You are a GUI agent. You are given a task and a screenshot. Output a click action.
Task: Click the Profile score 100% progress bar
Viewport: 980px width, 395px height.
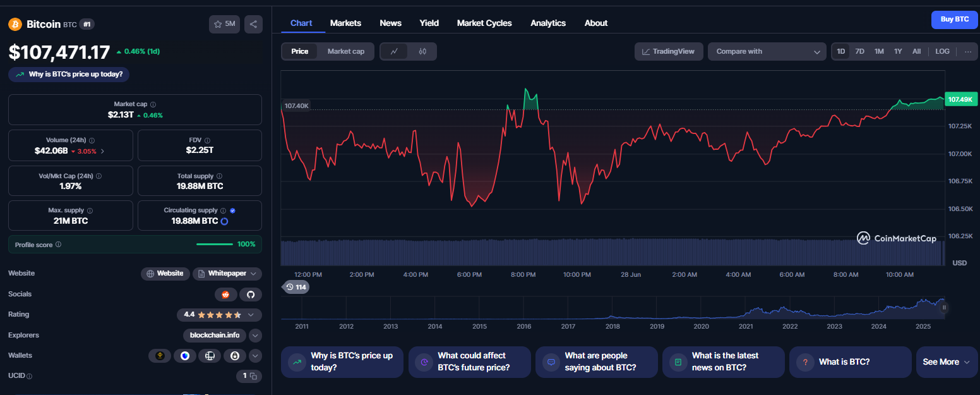[215, 244]
